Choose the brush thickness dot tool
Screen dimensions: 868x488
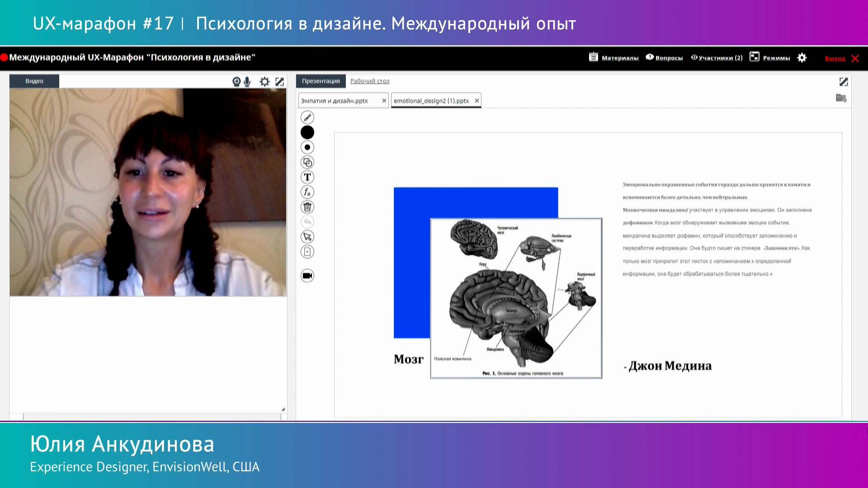coord(307,147)
